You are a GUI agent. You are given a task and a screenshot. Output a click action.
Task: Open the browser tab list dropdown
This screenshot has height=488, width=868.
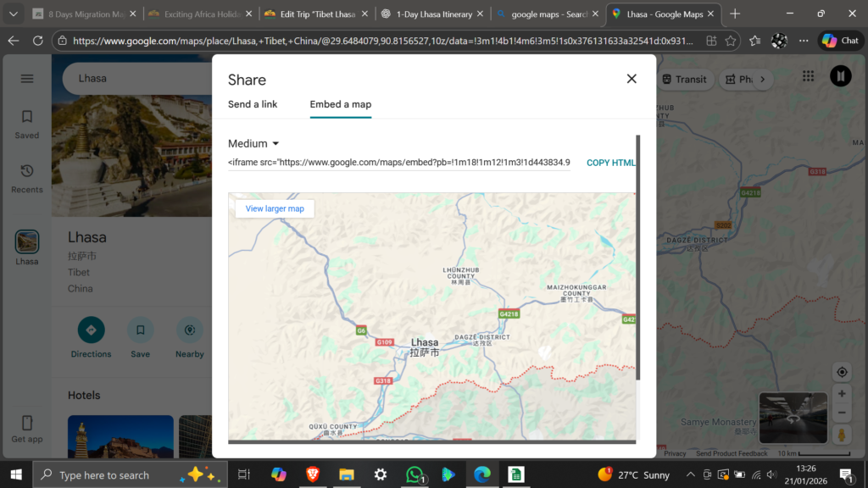[x=13, y=14]
